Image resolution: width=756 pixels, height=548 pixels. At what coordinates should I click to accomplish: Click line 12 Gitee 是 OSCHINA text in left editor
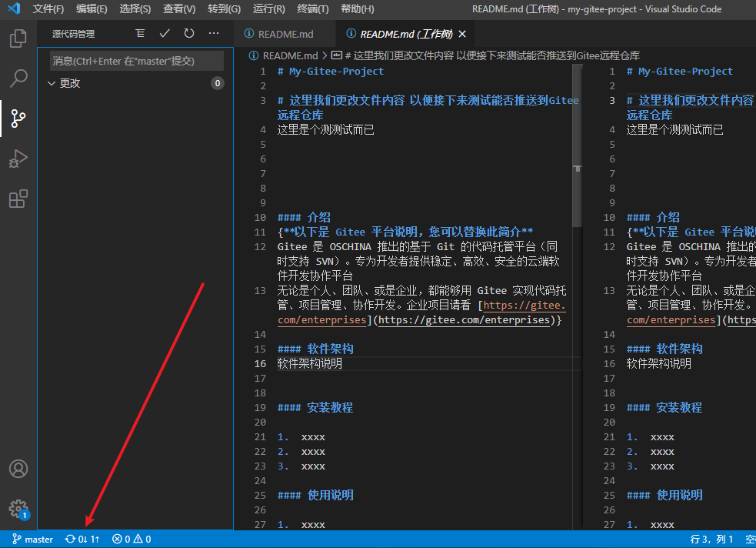(x=418, y=261)
